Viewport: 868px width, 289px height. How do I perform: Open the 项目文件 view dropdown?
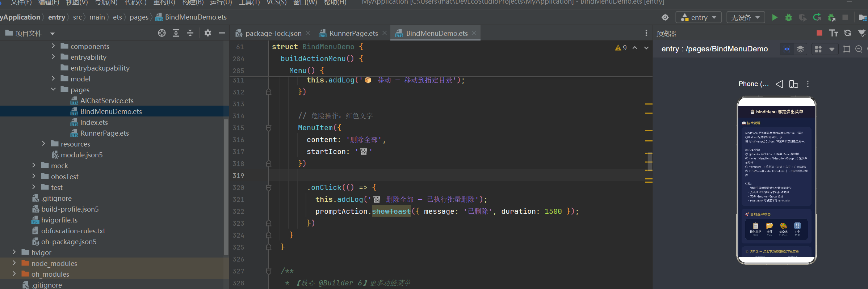click(x=53, y=34)
